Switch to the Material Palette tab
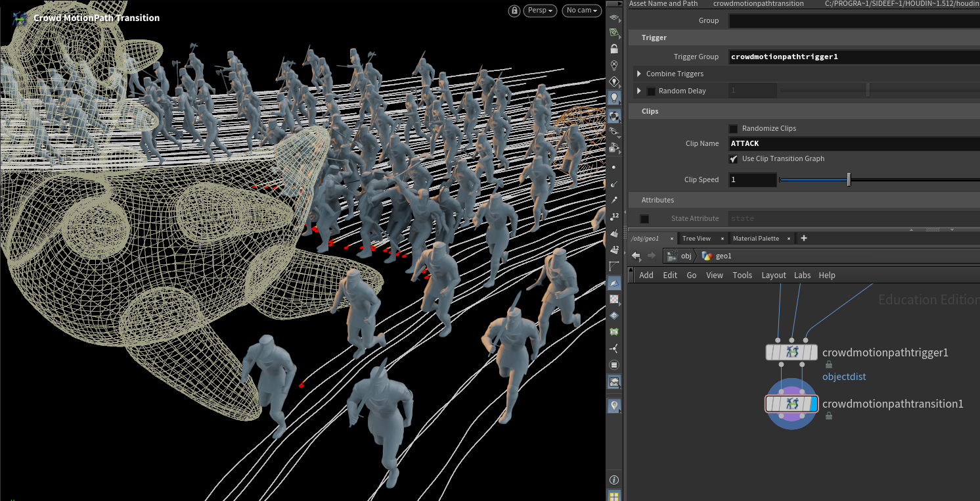 [755, 238]
